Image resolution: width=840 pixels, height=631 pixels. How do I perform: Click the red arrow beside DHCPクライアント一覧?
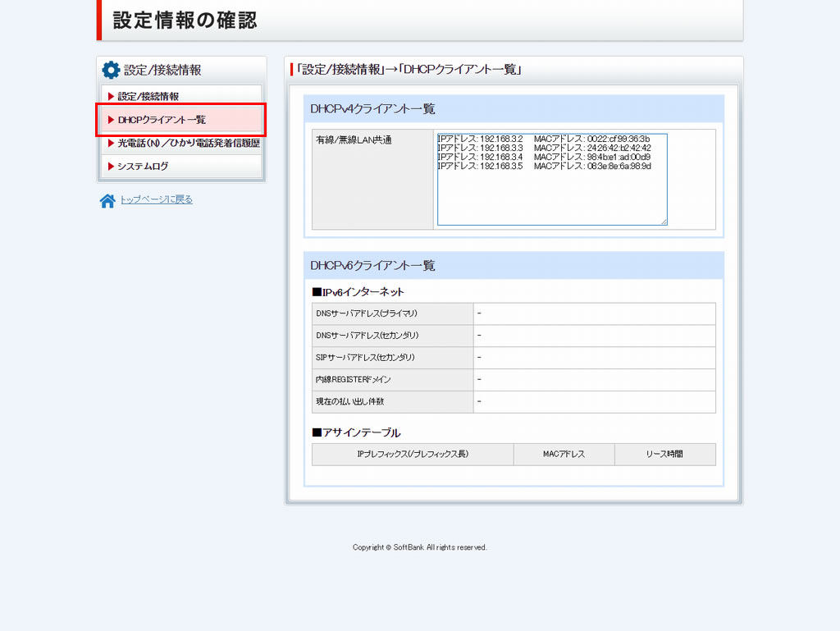coord(111,120)
